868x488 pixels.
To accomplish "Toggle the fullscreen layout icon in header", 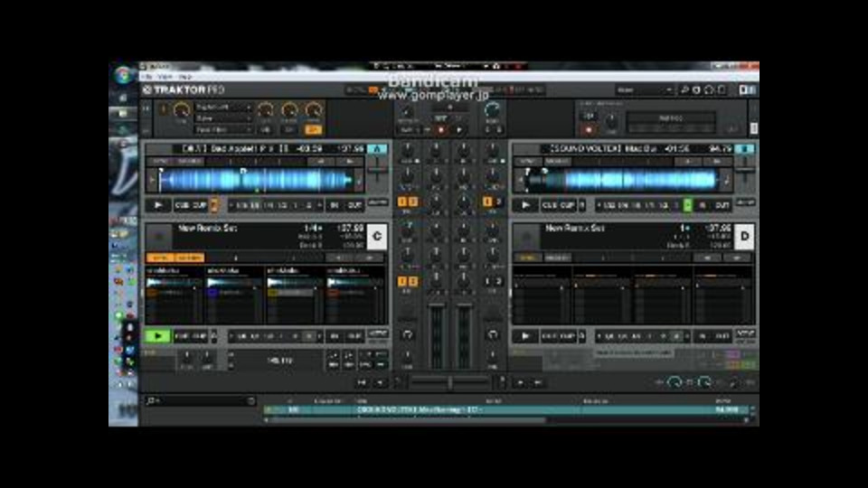I will pos(747,89).
